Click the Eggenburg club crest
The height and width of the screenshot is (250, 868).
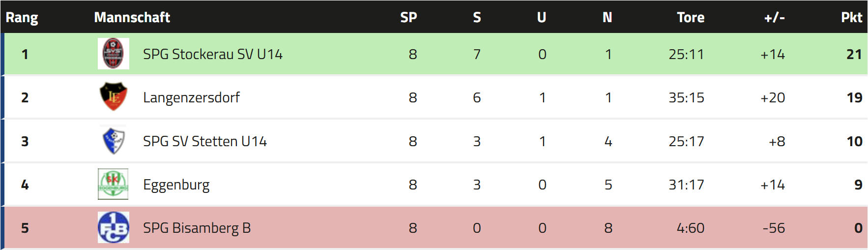click(113, 184)
